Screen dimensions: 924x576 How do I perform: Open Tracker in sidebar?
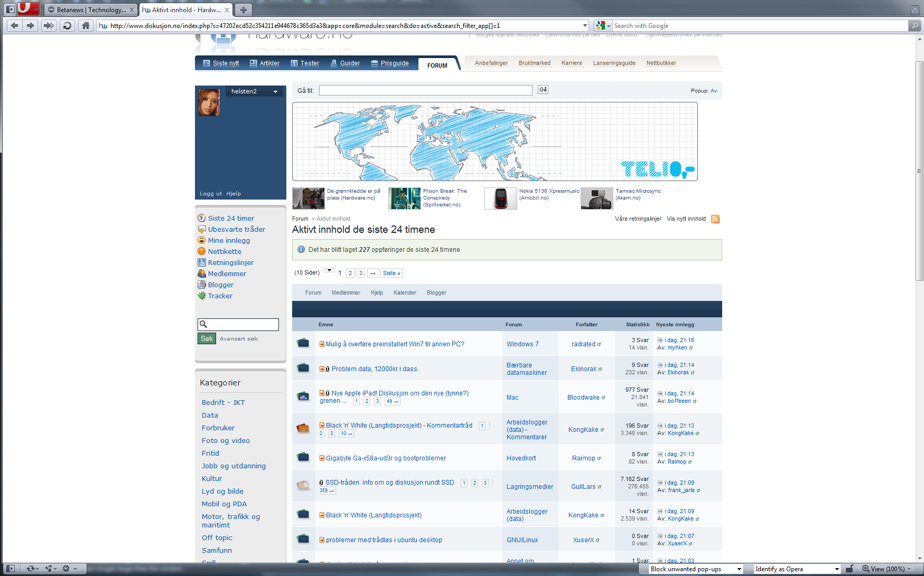220,296
